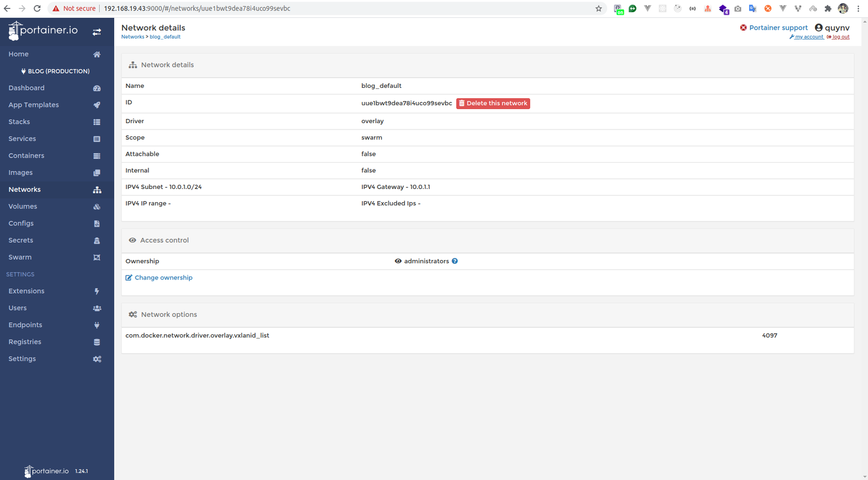The image size is (868, 480).
Task: Open Home in the sidebar menu
Action: tap(18, 54)
